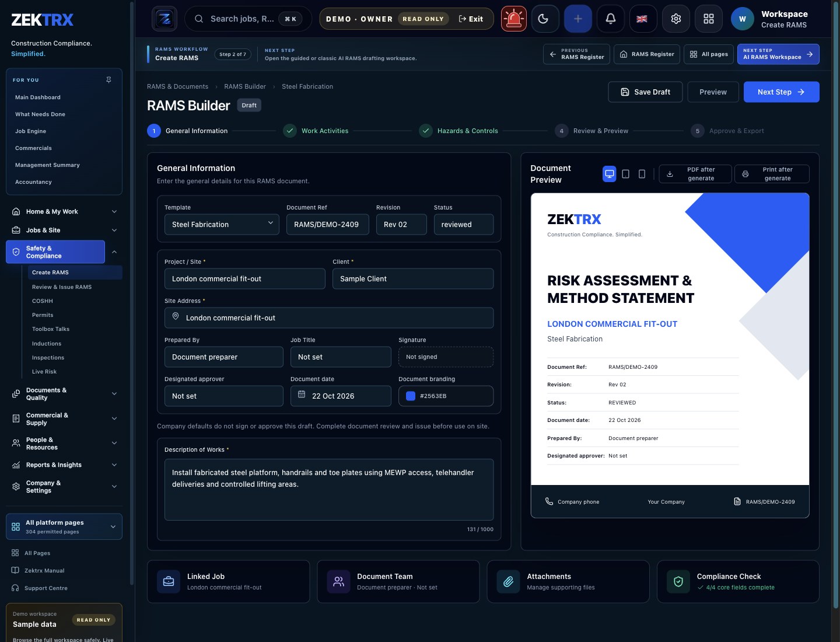Click the Exit demo button

pyautogui.click(x=471, y=19)
